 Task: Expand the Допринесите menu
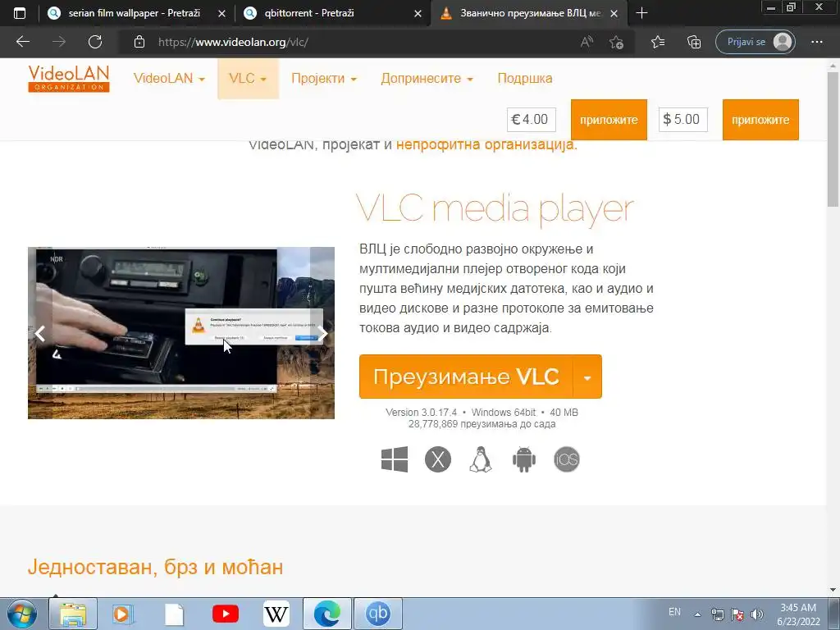(427, 78)
